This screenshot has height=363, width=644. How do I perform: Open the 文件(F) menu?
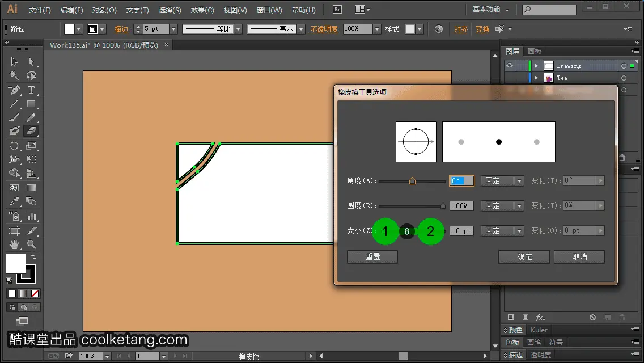(40, 10)
